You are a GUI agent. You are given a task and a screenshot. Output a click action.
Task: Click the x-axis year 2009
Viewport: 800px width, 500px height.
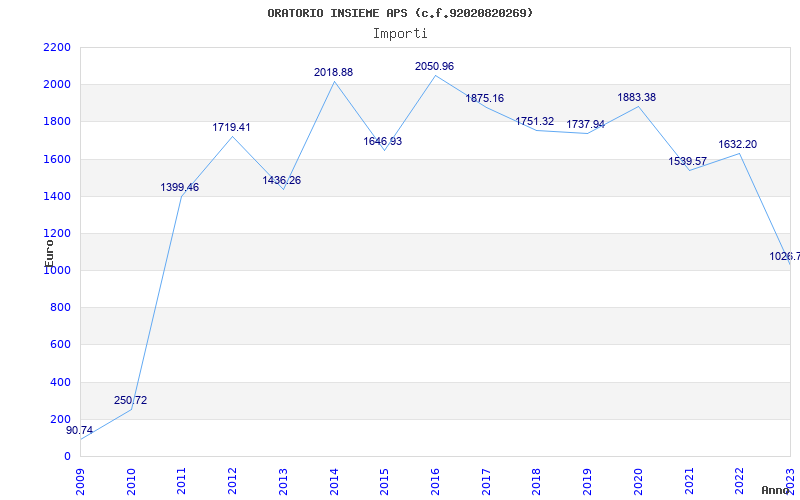pos(80,482)
